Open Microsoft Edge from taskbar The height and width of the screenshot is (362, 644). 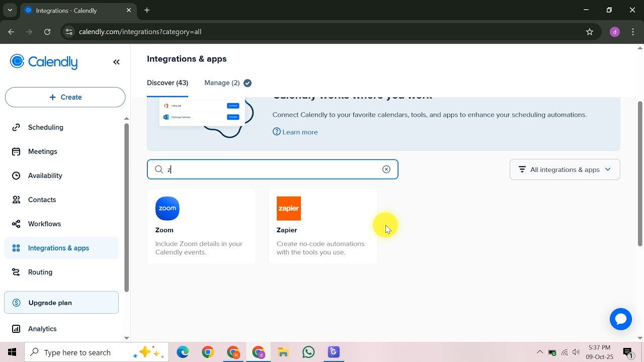click(x=183, y=352)
